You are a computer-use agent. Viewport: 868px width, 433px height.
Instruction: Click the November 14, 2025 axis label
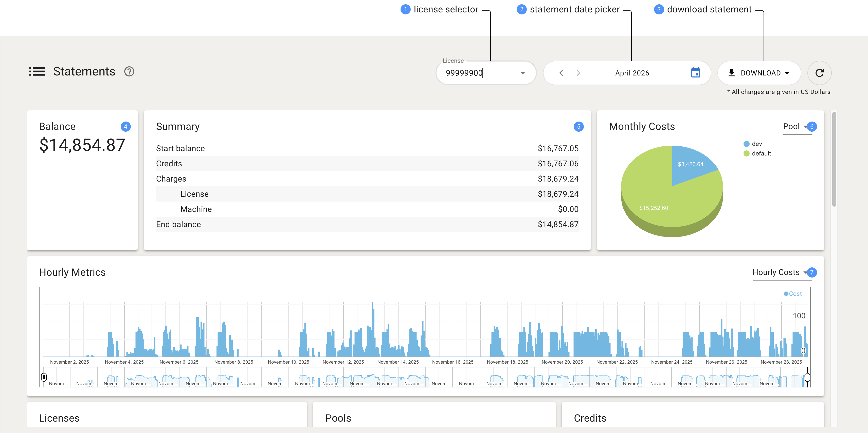398,362
